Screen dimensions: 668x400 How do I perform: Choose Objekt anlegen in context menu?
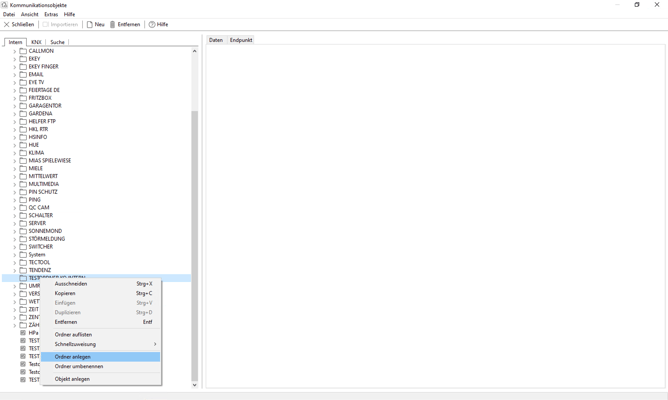(x=101, y=379)
